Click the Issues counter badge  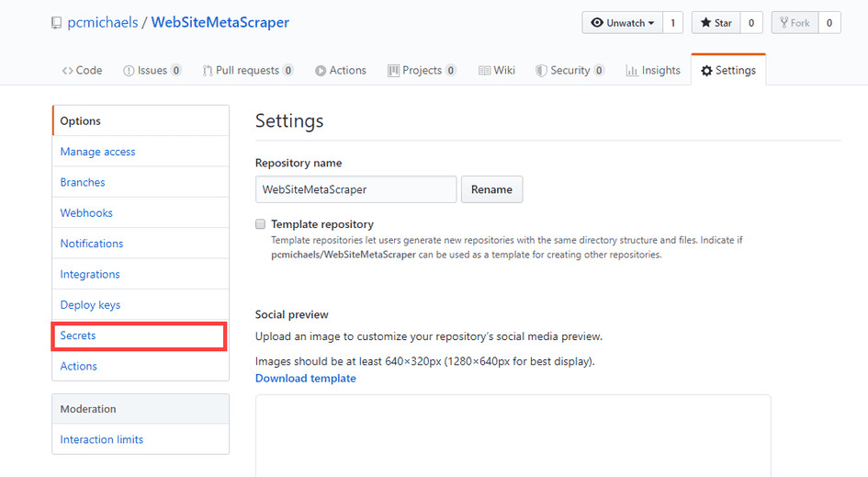tap(176, 71)
